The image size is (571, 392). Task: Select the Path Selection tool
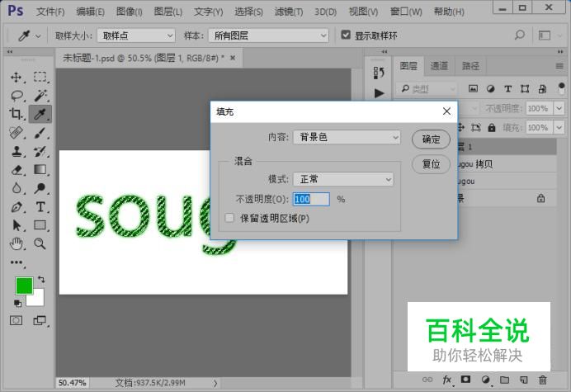[x=16, y=225]
